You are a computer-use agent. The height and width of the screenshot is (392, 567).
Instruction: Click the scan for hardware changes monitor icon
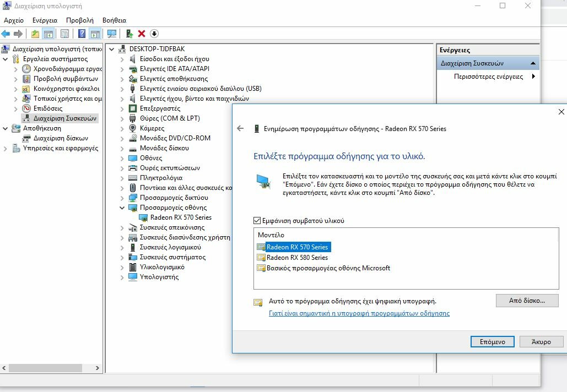coord(112,34)
